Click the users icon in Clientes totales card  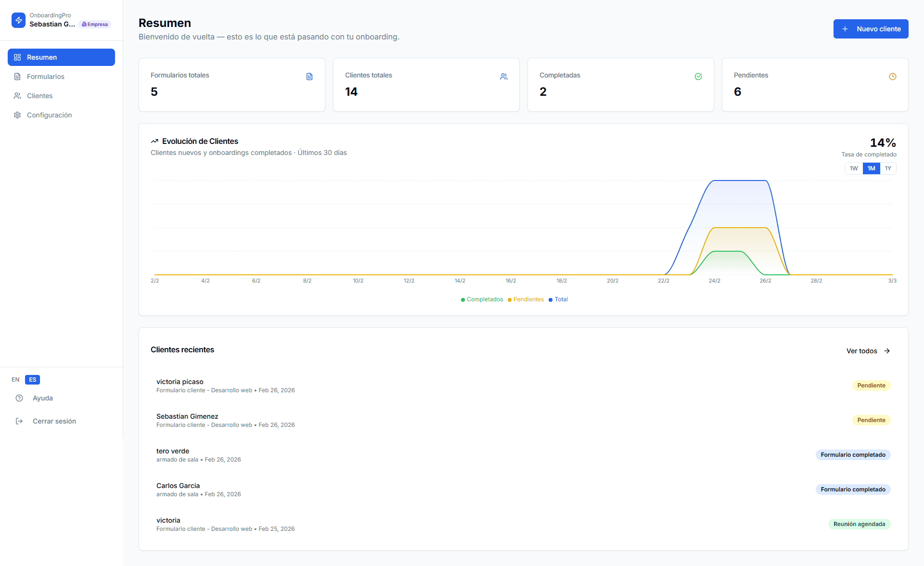tap(504, 77)
